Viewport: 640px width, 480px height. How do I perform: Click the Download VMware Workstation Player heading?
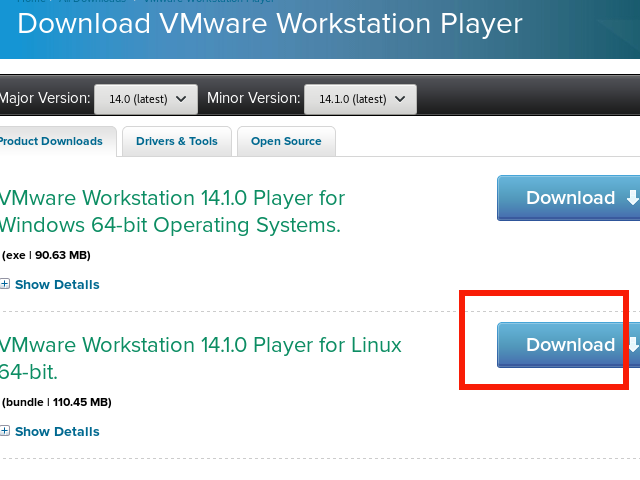[270, 23]
